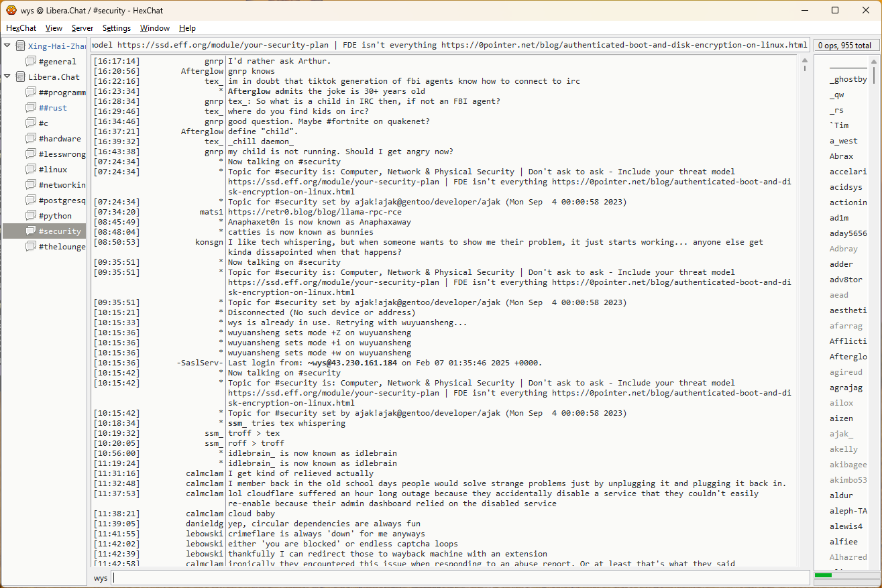Click the '0 ops, 955 total' user count
The image size is (882, 588).
tap(844, 46)
